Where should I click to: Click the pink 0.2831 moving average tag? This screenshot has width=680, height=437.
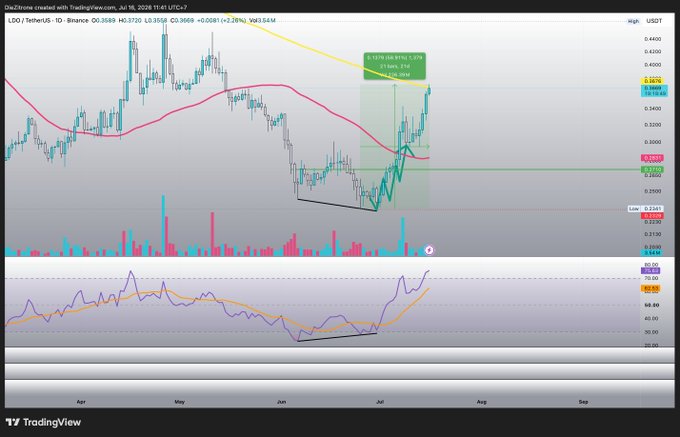pyautogui.click(x=652, y=158)
